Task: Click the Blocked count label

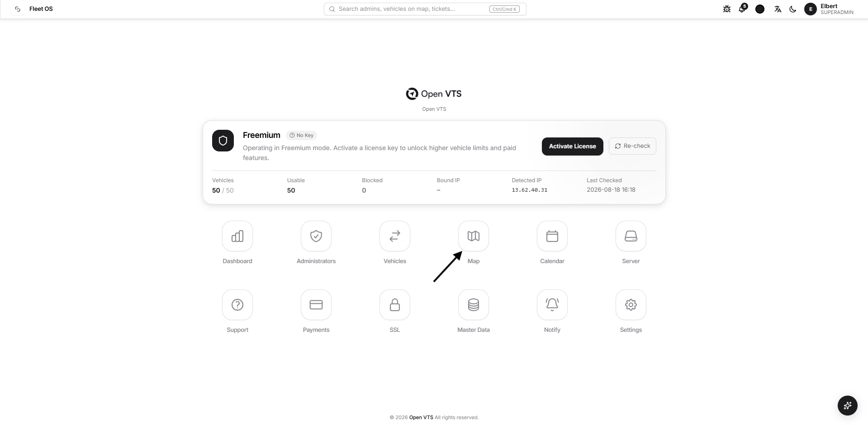Action: (x=372, y=180)
